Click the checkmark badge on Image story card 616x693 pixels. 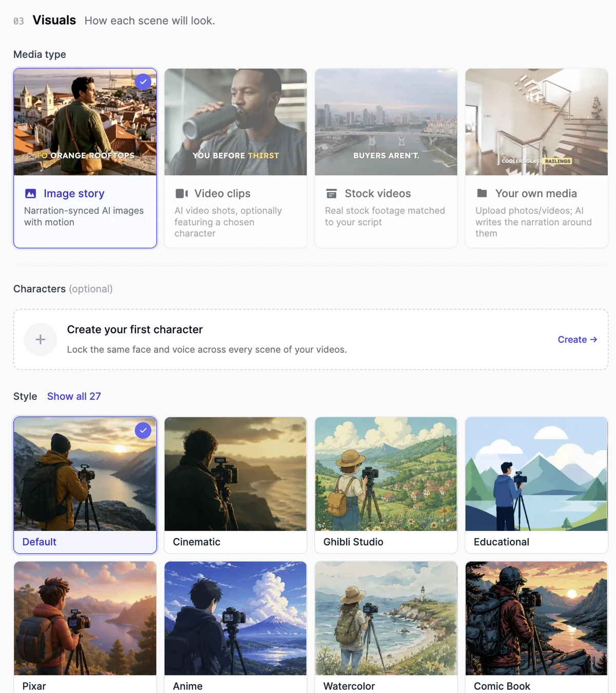[x=143, y=82]
